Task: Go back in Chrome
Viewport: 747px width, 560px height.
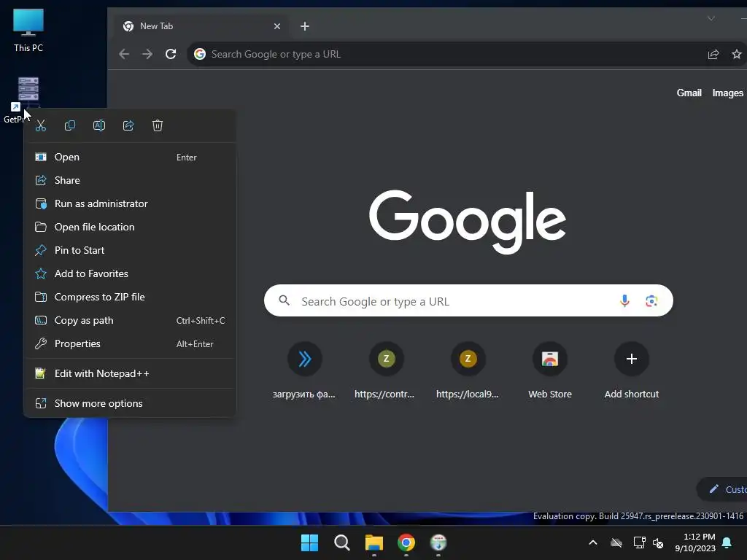Action: (x=124, y=54)
